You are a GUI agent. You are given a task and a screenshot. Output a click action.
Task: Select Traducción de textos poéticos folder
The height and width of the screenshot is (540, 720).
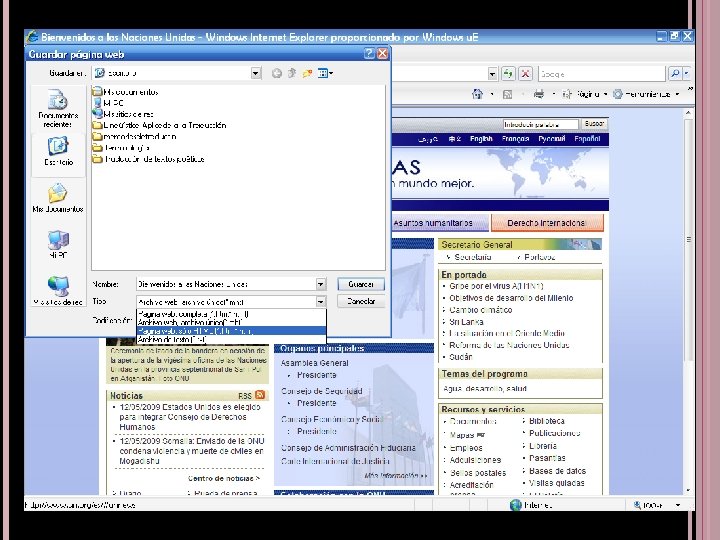148,159
